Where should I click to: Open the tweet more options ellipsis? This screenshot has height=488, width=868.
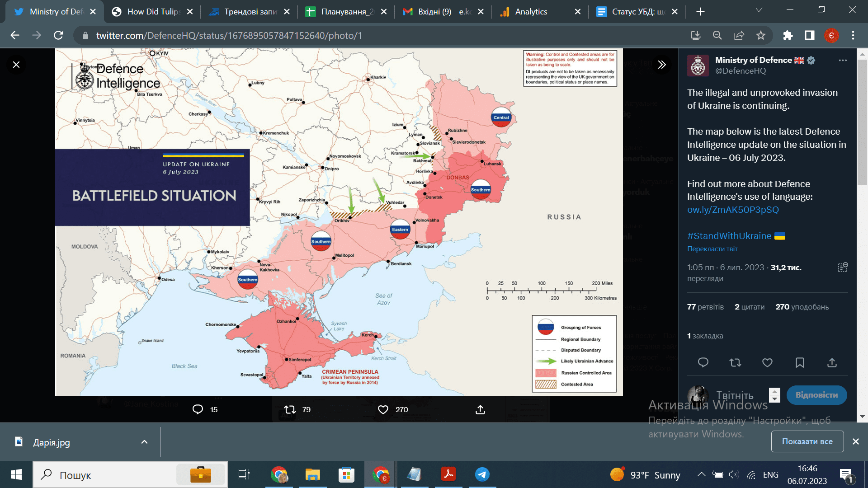843,60
